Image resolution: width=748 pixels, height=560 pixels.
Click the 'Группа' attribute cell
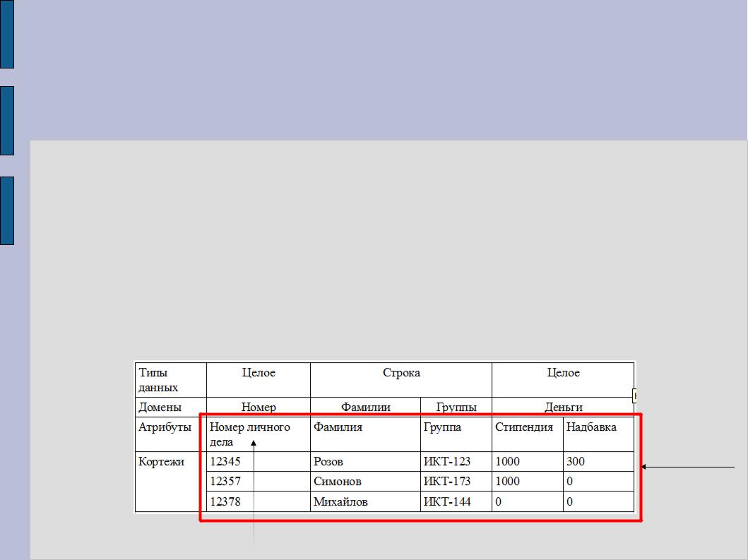456,434
